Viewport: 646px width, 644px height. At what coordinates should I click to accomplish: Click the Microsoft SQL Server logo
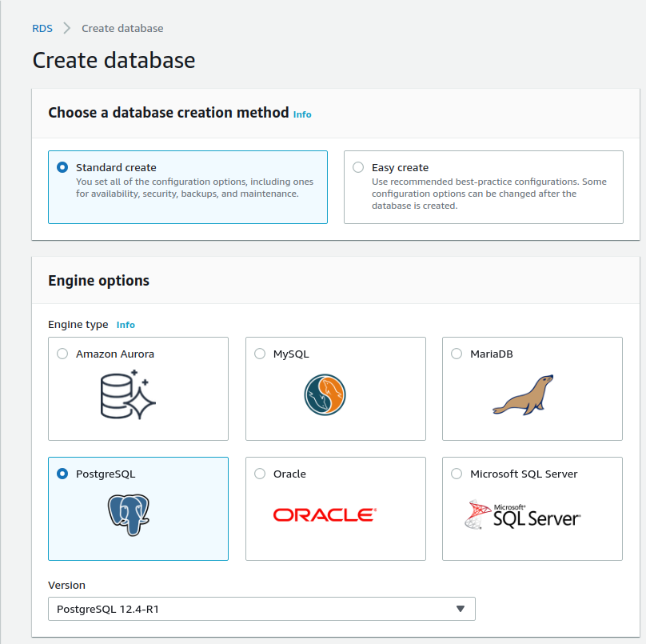(522, 515)
